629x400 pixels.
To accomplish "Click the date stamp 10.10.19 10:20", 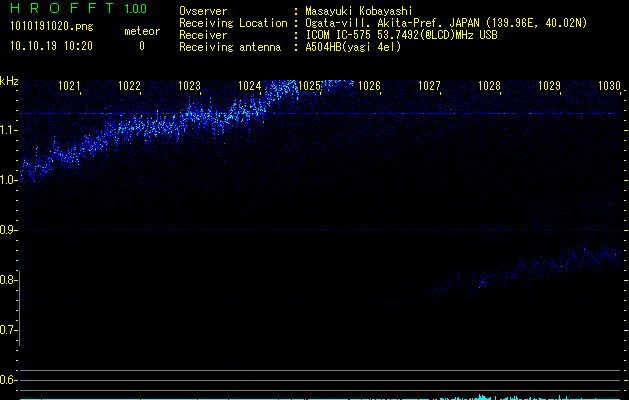I will click(51, 46).
